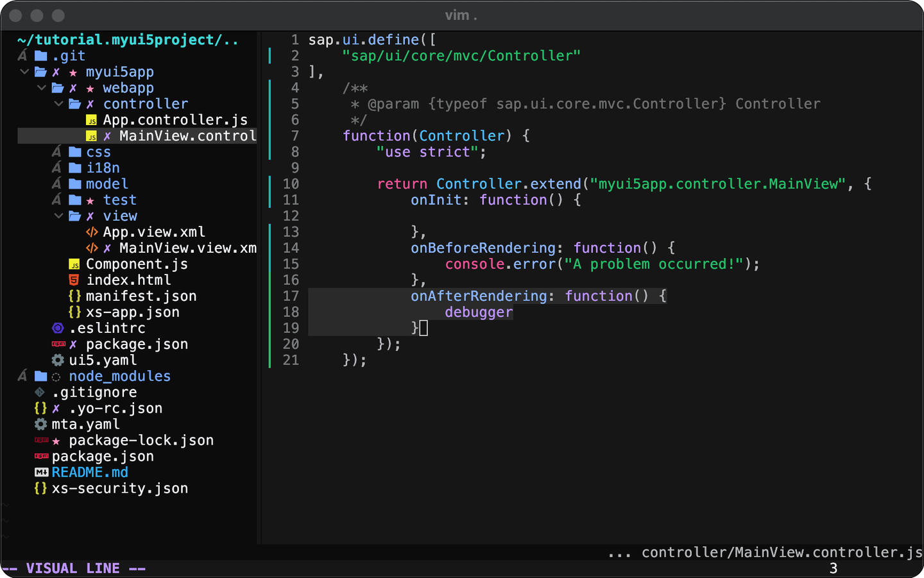Click the test folder icon

(x=75, y=200)
